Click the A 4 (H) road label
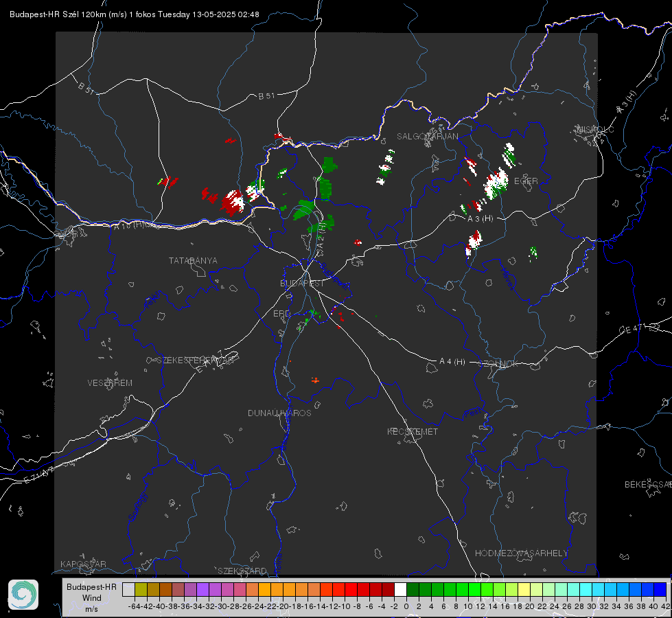This screenshot has width=672, height=618. (x=452, y=362)
